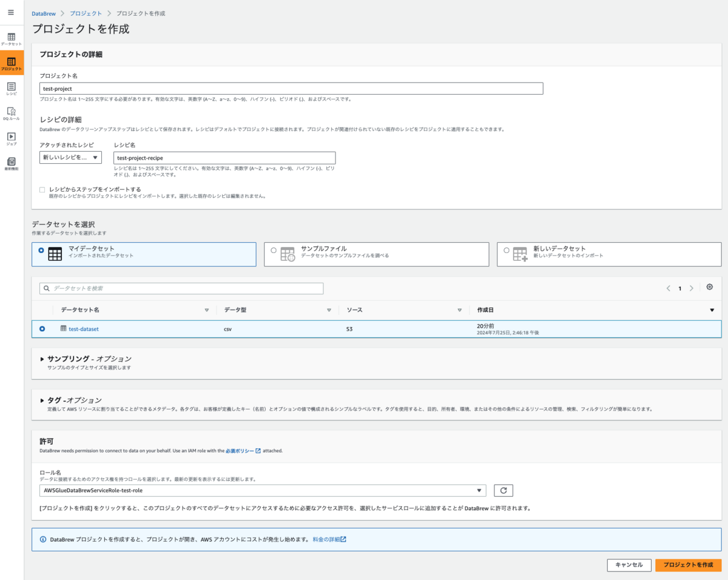The height and width of the screenshot is (580, 728).
Task: Enable レシピからステップをインポートする checkbox
Action: click(x=42, y=190)
